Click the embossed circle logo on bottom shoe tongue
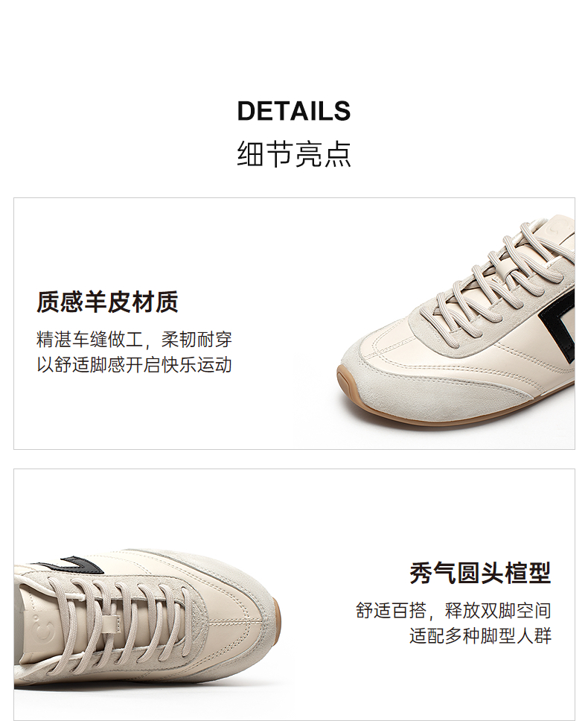 pos(44,632)
